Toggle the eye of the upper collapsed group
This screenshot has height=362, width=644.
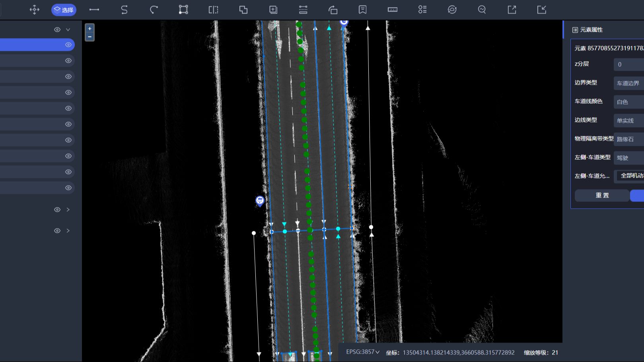pyautogui.click(x=57, y=210)
